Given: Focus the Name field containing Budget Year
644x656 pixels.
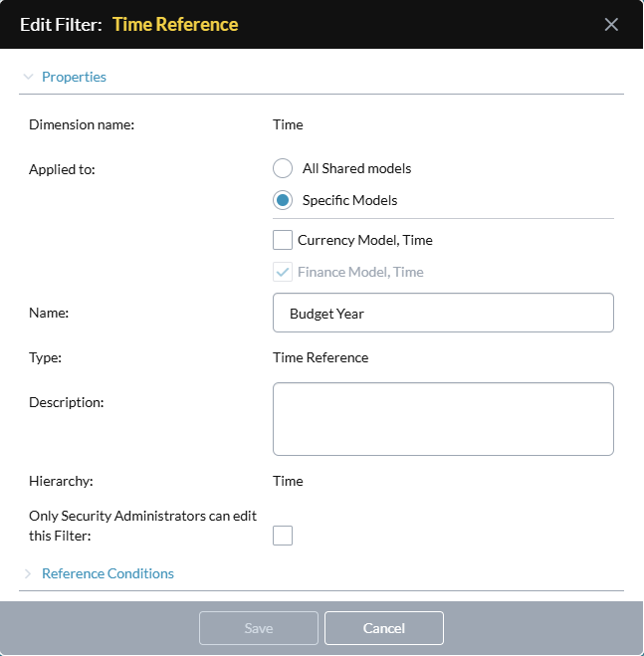Looking at the screenshot, I should [443, 313].
